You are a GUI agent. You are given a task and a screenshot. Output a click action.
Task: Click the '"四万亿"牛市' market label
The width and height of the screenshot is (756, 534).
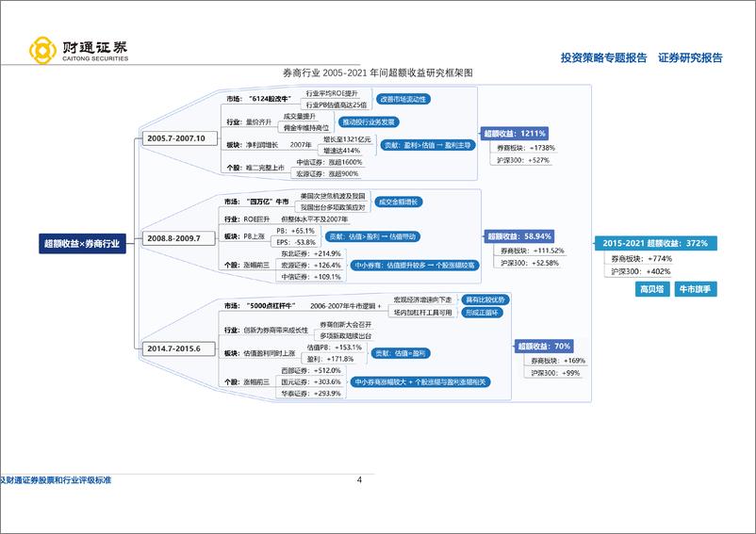coord(268,202)
